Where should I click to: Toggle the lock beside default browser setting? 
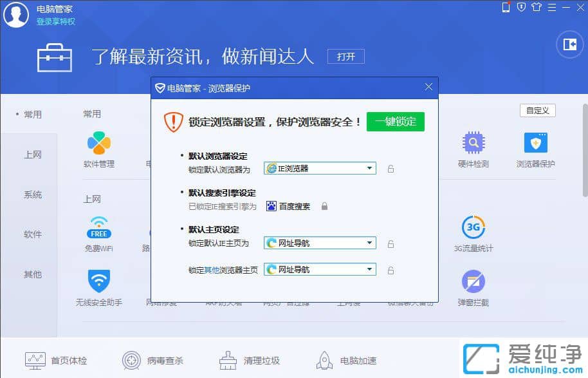(x=390, y=168)
